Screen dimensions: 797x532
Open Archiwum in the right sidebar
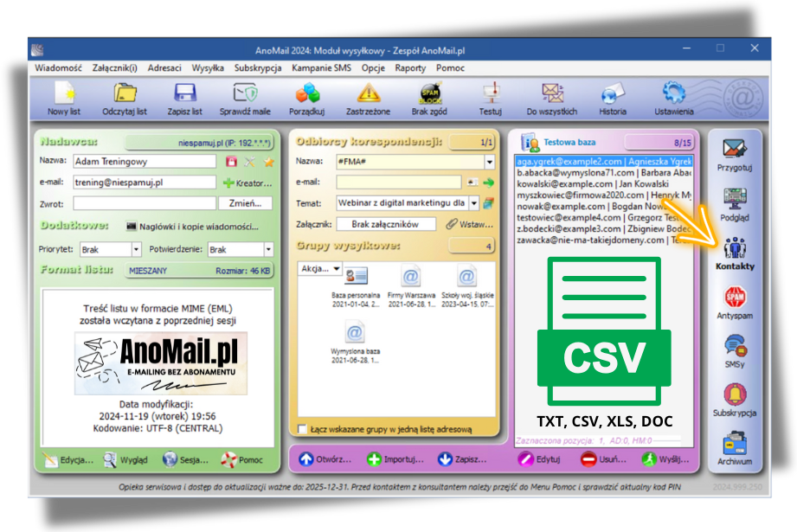tap(735, 449)
